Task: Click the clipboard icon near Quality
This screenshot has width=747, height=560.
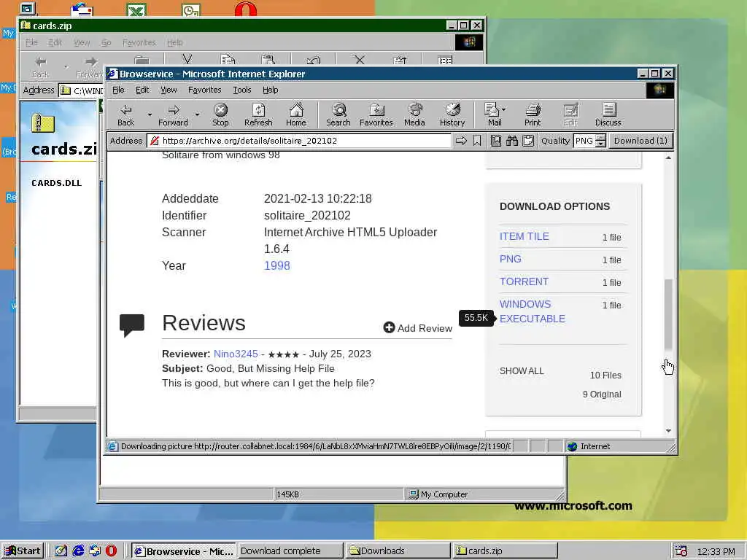Action: point(528,141)
